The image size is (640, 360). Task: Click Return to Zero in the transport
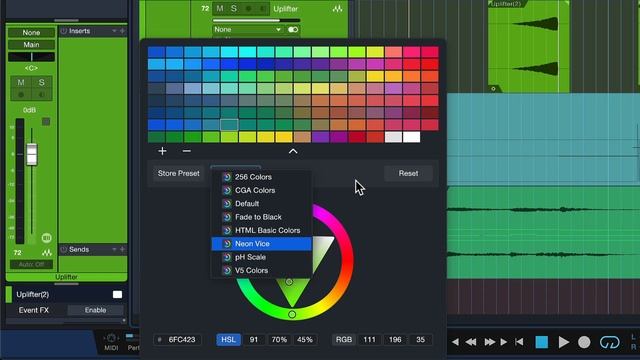tap(519, 342)
